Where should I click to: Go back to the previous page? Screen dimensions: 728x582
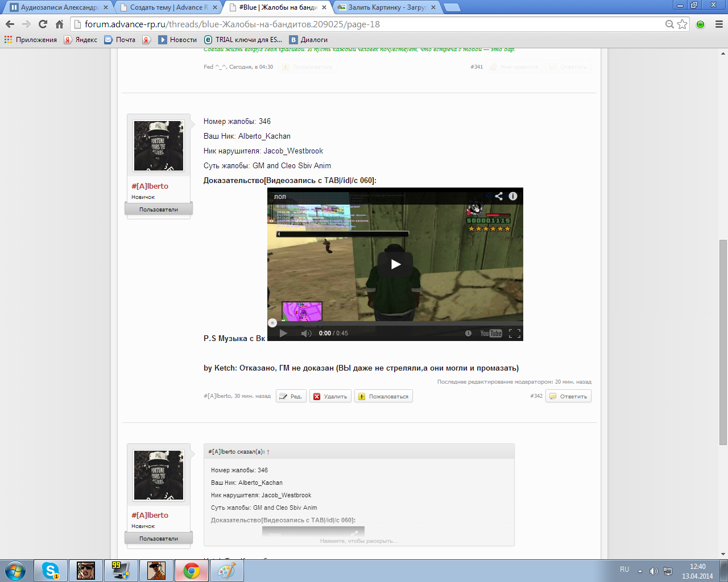(10, 24)
